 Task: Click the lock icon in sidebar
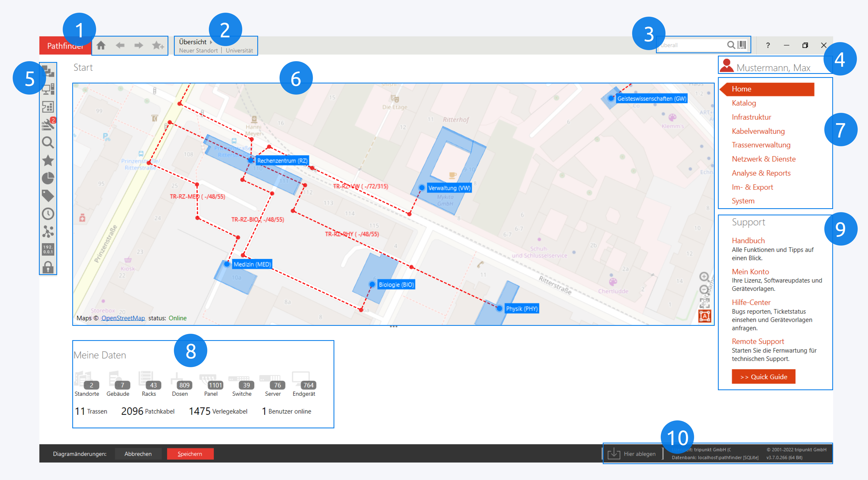tap(48, 267)
